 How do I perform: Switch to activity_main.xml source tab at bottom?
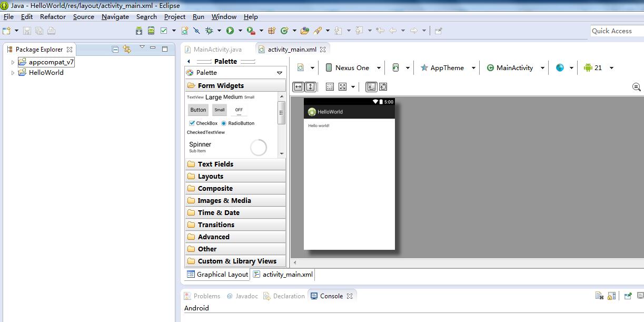(x=287, y=274)
